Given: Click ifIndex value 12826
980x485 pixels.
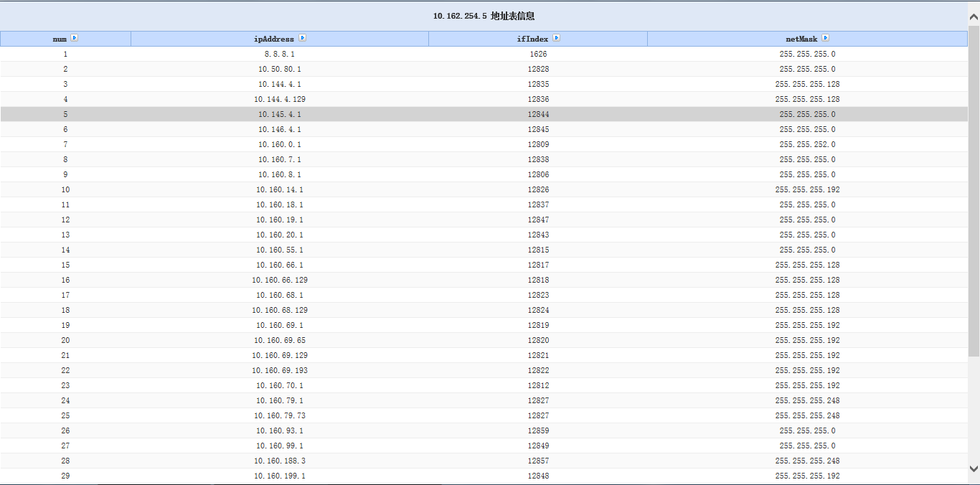Looking at the screenshot, I should 538,189.
